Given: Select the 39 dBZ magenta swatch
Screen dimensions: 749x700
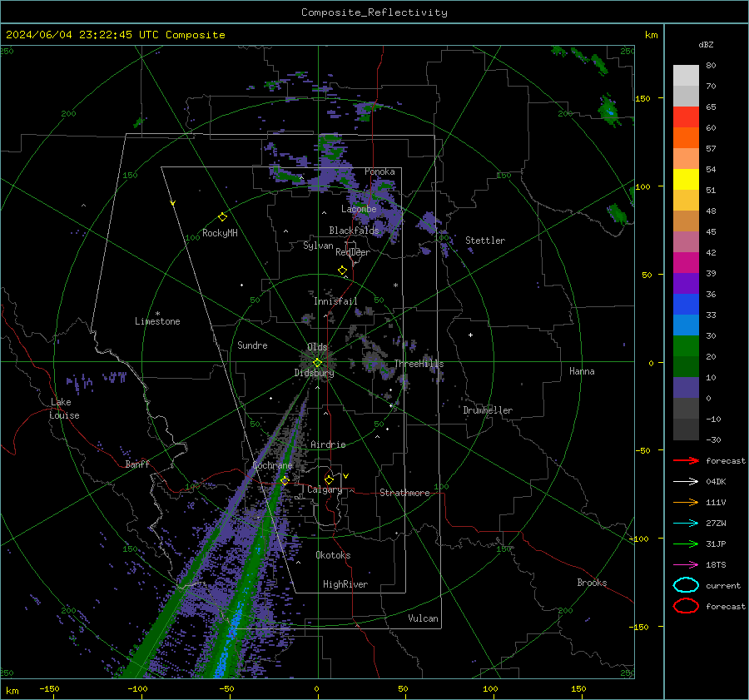Looking at the screenshot, I should pyautogui.click(x=686, y=262).
